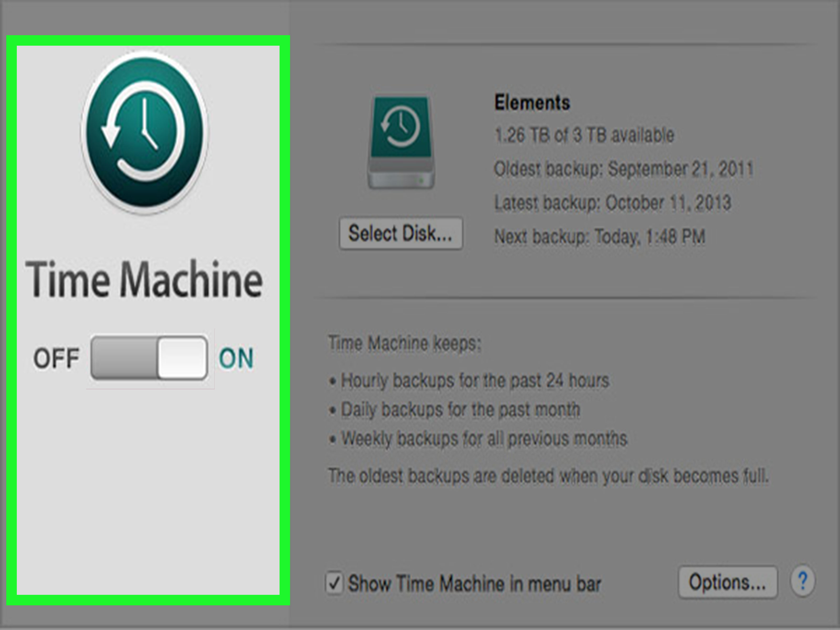Click the Elements disk name
This screenshot has height=630, width=840.
point(532,103)
